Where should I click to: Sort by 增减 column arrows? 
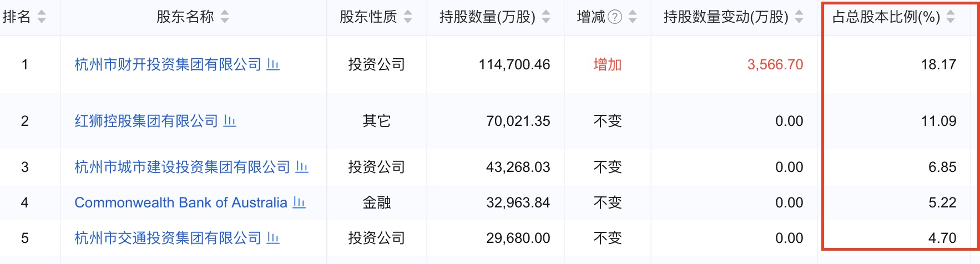coord(633,17)
